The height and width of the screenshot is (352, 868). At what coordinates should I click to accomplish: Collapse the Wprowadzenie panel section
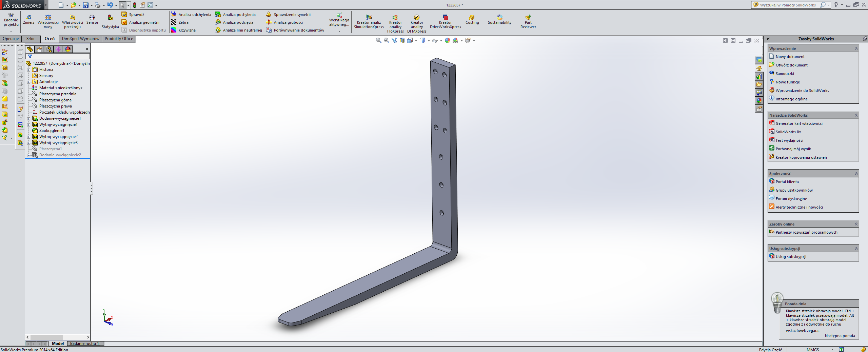856,48
